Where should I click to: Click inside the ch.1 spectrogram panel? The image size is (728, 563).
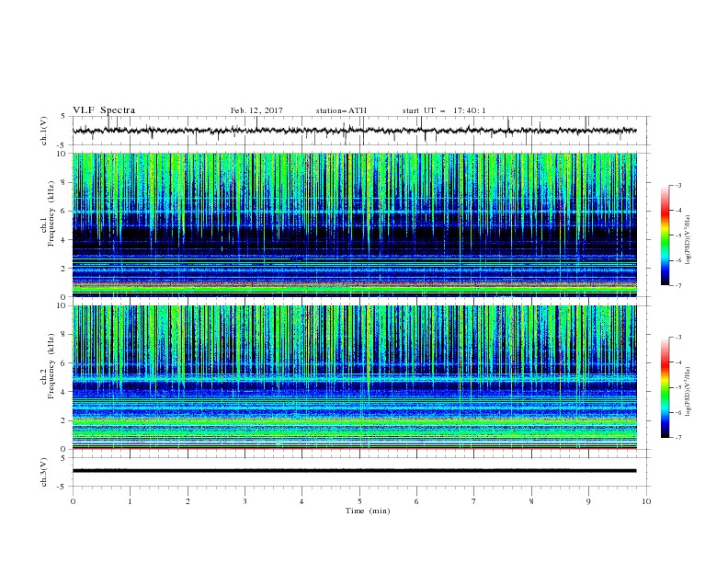354,224
